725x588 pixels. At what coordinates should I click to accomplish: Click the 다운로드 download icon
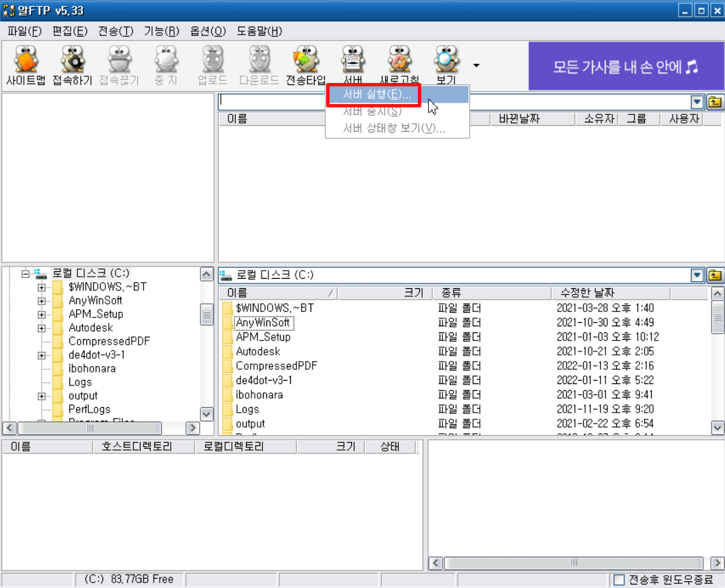(x=260, y=65)
